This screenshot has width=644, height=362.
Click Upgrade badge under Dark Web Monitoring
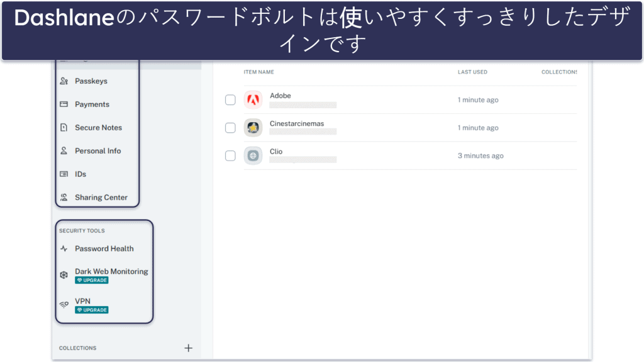pos(92,280)
